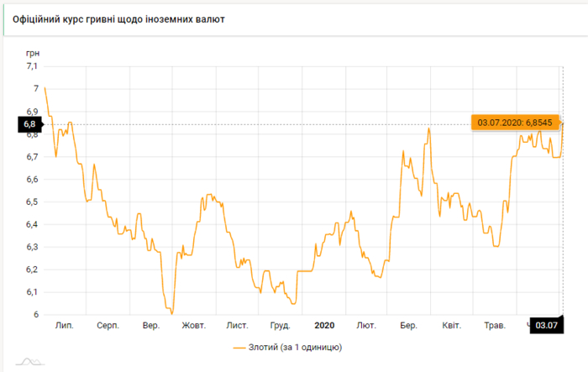Click the 6,5 value on the y-axis

click(x=32, y=202)
